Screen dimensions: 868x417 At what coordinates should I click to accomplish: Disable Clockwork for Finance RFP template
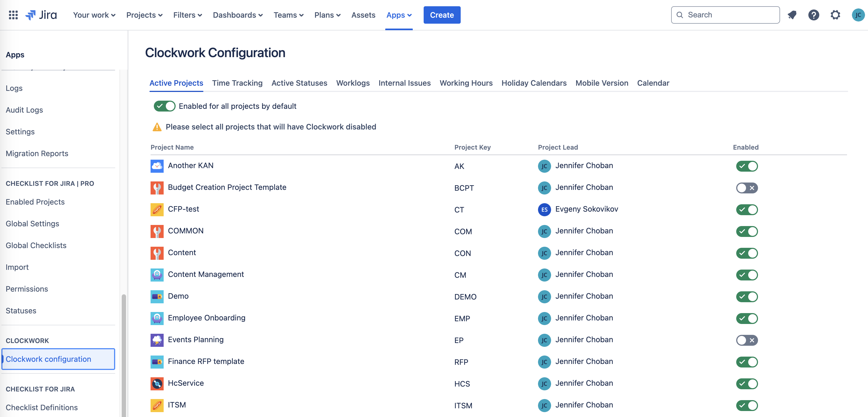point(747,362)
